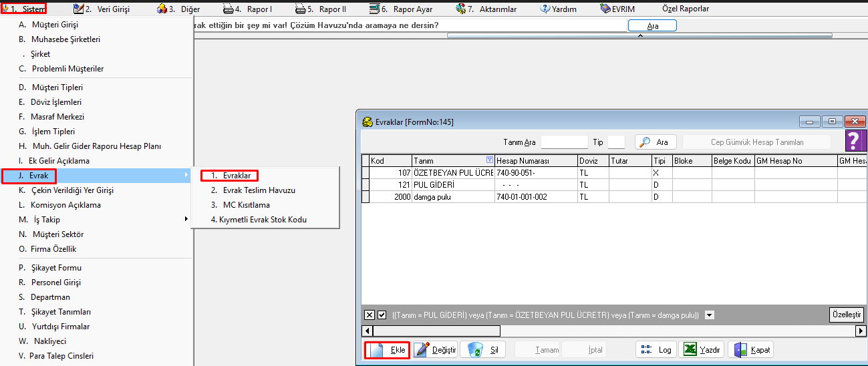868x366 pixels.
Task: Click the filter icon in Tanım column header
Action: coord(489,160)
